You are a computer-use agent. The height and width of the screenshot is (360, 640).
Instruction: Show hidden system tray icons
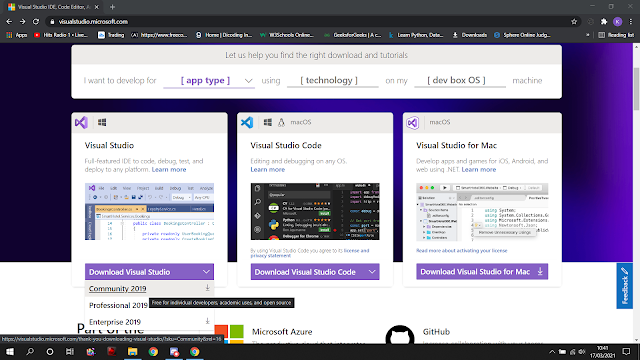(x=552, y=352)
